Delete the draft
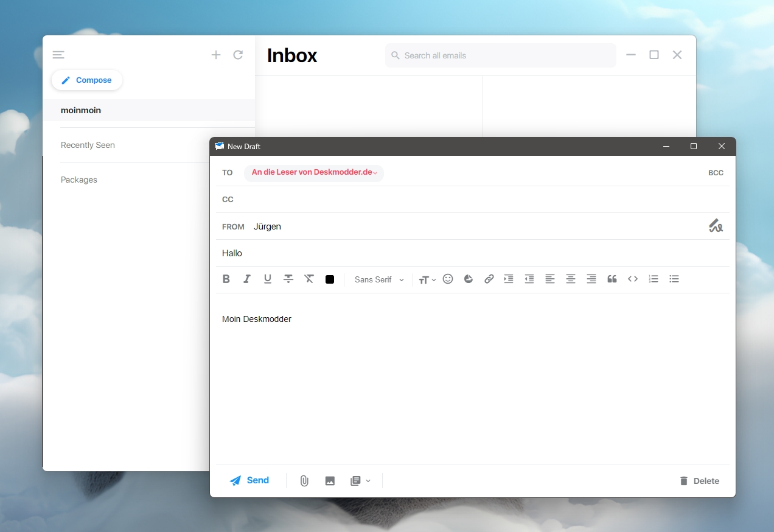 699,481
